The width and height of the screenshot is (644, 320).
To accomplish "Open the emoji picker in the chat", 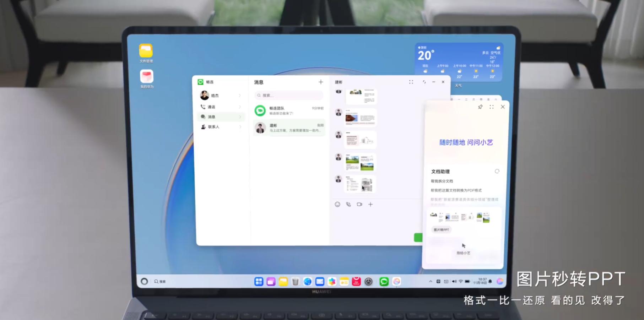I will [x=337, y=204].
